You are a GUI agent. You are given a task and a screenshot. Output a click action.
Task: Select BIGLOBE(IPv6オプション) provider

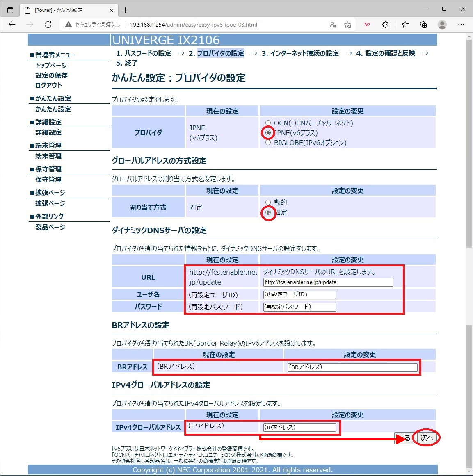click(268, 142)
